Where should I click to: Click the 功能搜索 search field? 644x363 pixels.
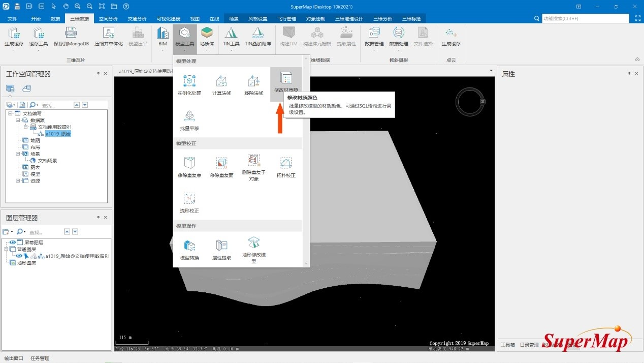[x=584, y=18]
